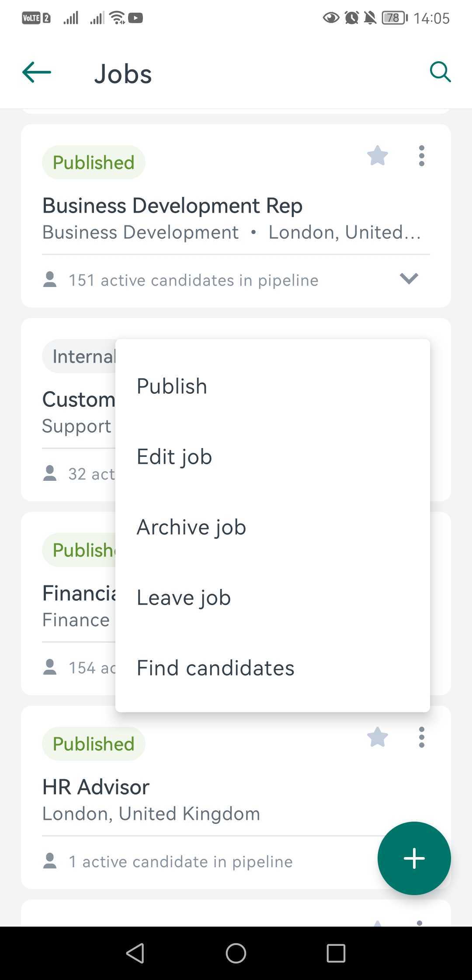
Task: Open the Business Development Rep three-dot menu
Action: [x=421, y=156]
